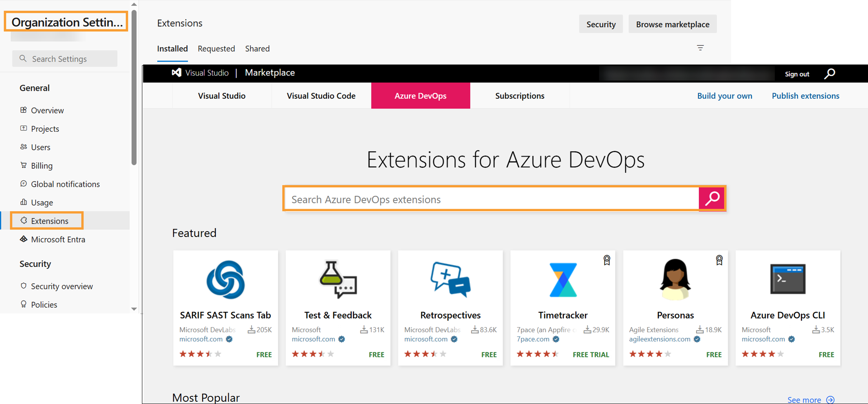Click the filter icon on Extensions page

pyautogui.click(x=700, y=48)
